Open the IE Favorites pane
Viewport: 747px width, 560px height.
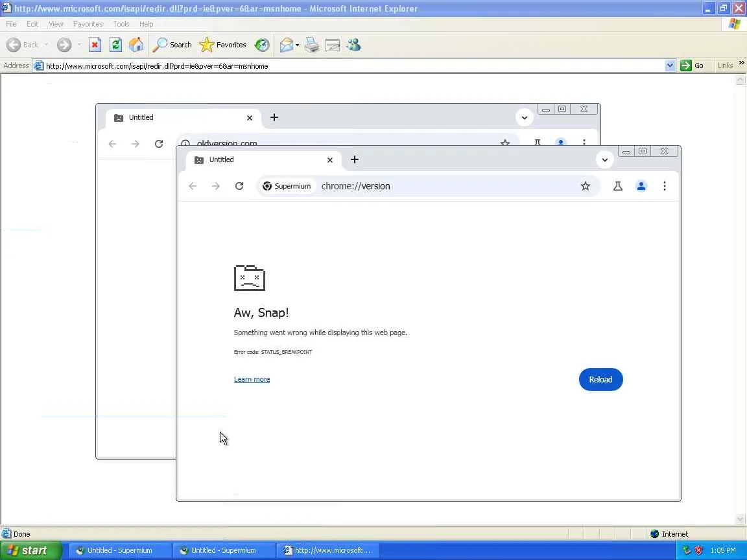click(222, 45)
